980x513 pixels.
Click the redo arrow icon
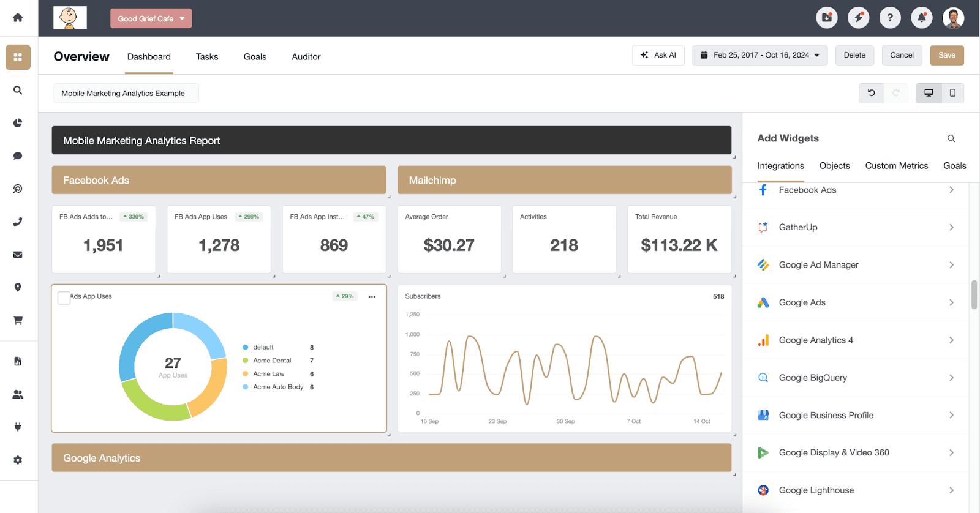coord(896,93)
